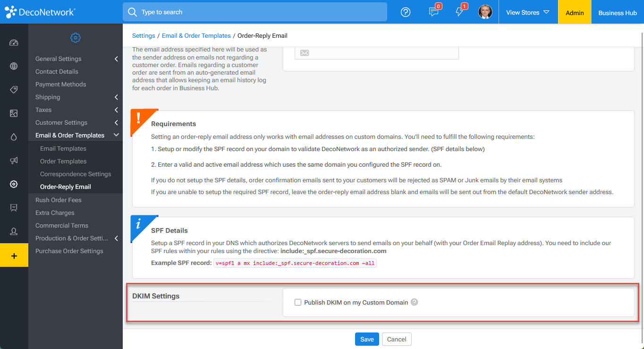This screenshot has height=349, width=644.
Task: Select the globe icon in left sidebar
Action: pos(14,66)
